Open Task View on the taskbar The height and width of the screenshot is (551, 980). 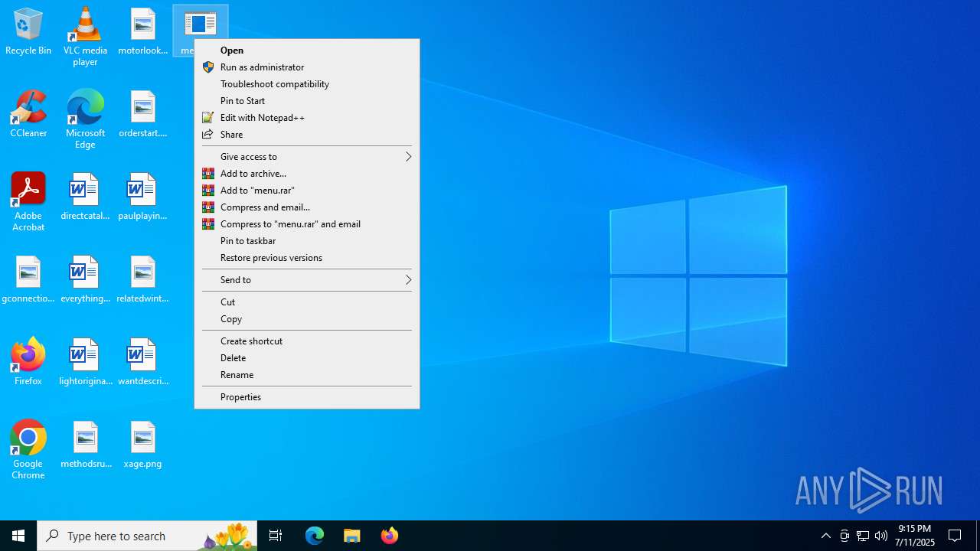276,536
